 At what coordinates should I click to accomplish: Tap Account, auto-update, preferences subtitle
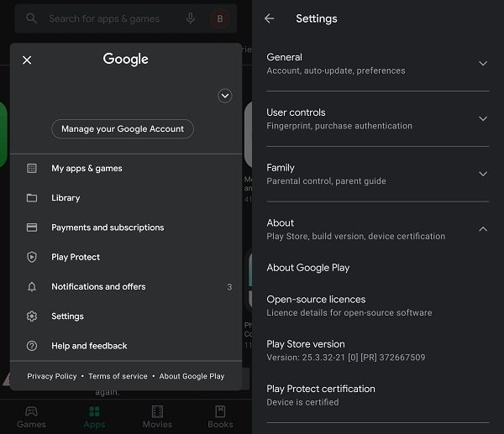click(x=336, y=71)
